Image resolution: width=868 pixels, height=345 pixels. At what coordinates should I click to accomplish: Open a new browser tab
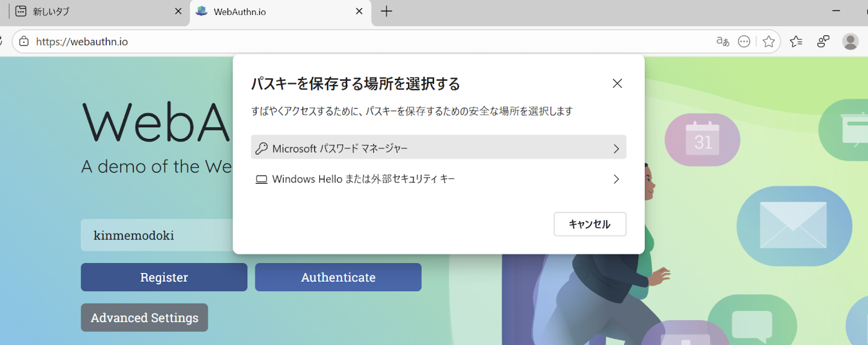point(386,11)
